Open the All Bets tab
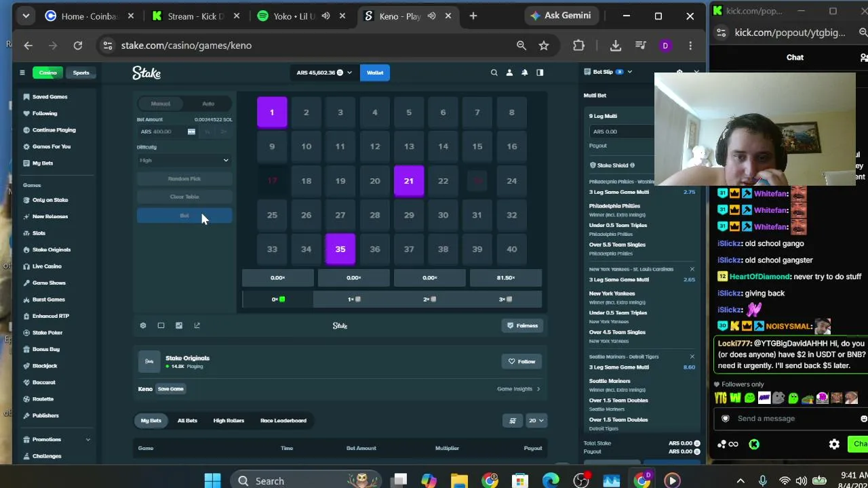Image resolution: width=868 pixels, height=488 pixels. (x=187, y=421)
